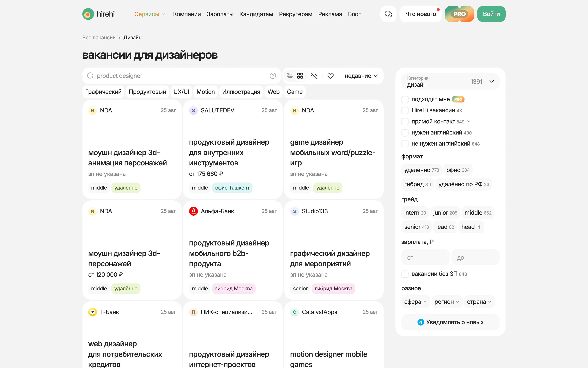The width and height of the screenshot is (588, 368).
Task: Toggle senior grade chip in filters
Action: pos(416,227)
